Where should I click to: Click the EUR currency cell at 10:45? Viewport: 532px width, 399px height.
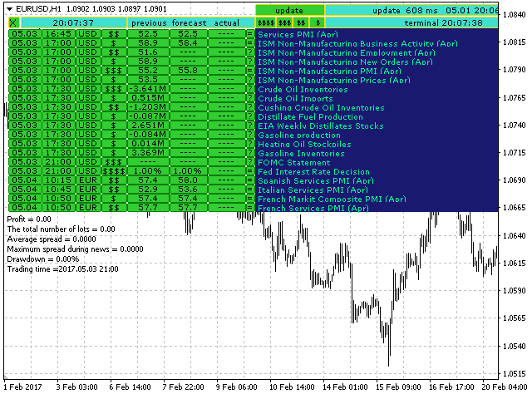[x=88, y=190]
